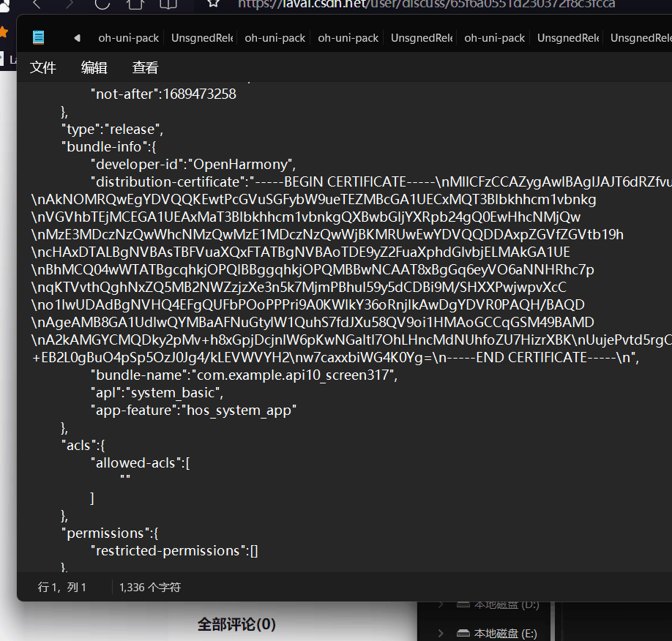672x641 pixels.
Task: Place cursor on the "bundle-name" line
Action: 242,375
